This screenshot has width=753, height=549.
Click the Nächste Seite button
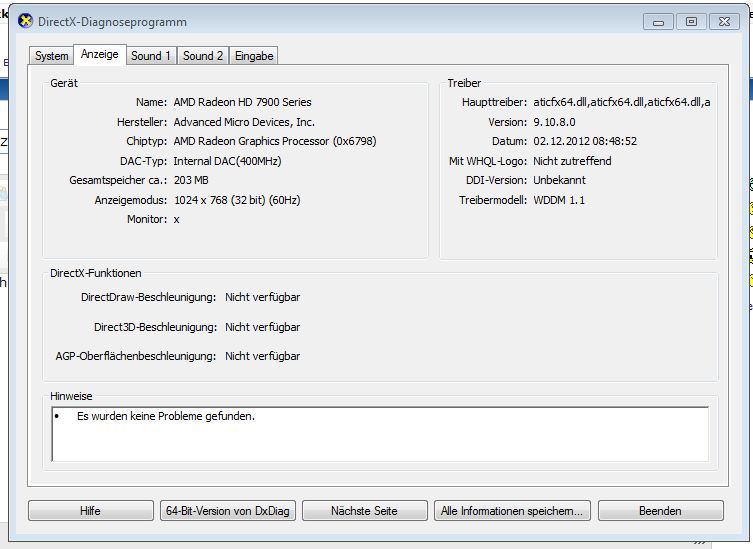[364, 511]
